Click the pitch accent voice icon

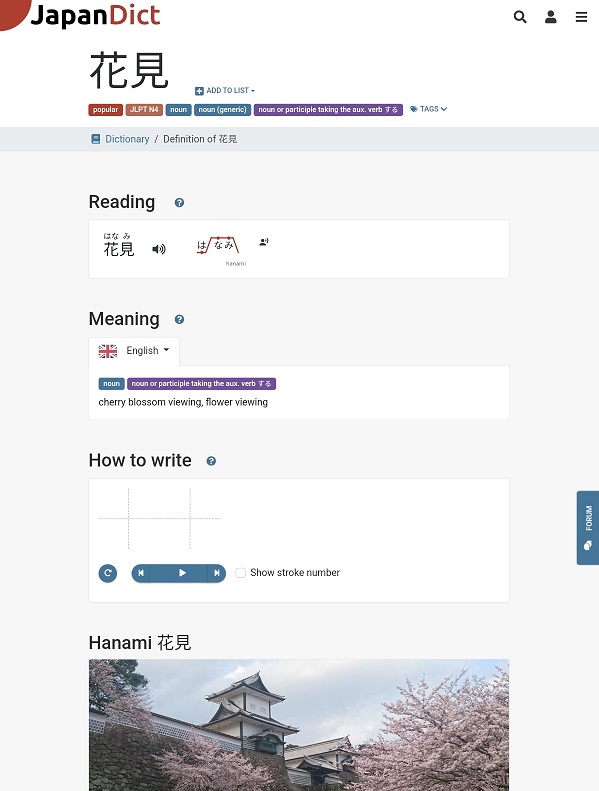click(x=264, y=242)
